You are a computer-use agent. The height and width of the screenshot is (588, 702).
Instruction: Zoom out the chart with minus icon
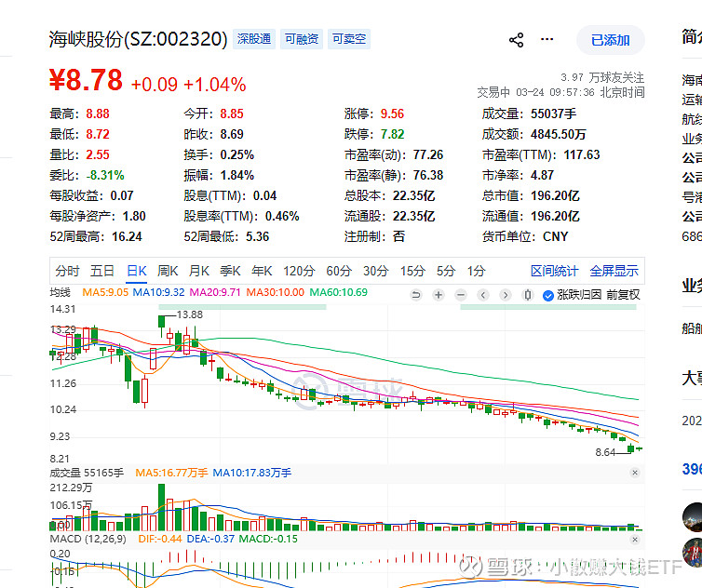tap(461, 295)
